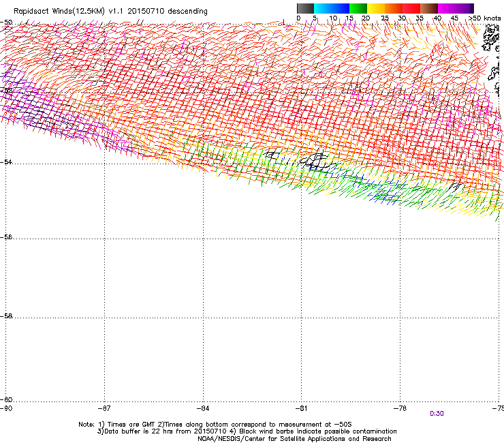Image resolution: width=504 pixels, height=443 pixels.
Task: Click the '>50 knots' legend label
Action: [x=484, y=18]
